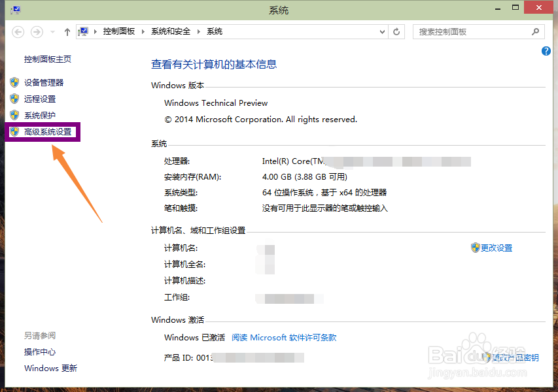Open address bar history dropdown
Image resolution: width=558 pixels, height=392 pixels.
[382, 31]
